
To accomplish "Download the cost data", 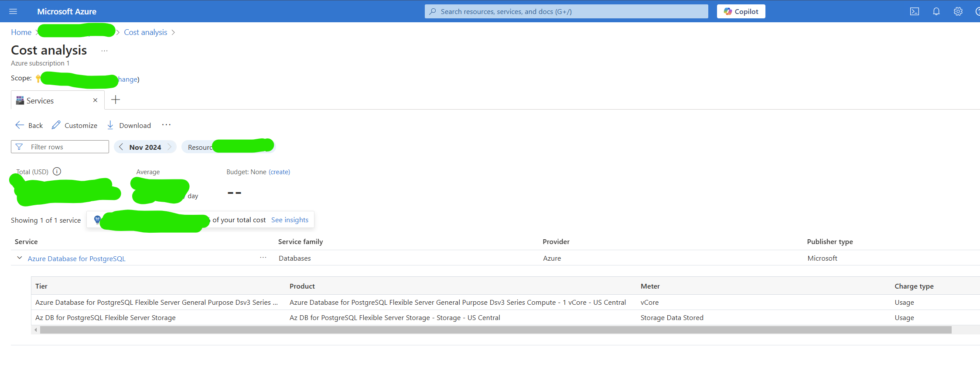I will pyautogui.click(x=129, y=125).
